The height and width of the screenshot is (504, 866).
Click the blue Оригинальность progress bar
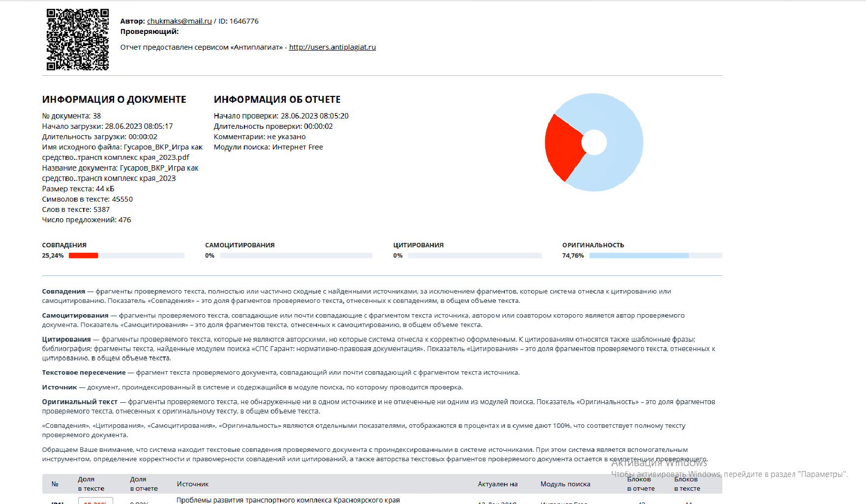[639, 256]
